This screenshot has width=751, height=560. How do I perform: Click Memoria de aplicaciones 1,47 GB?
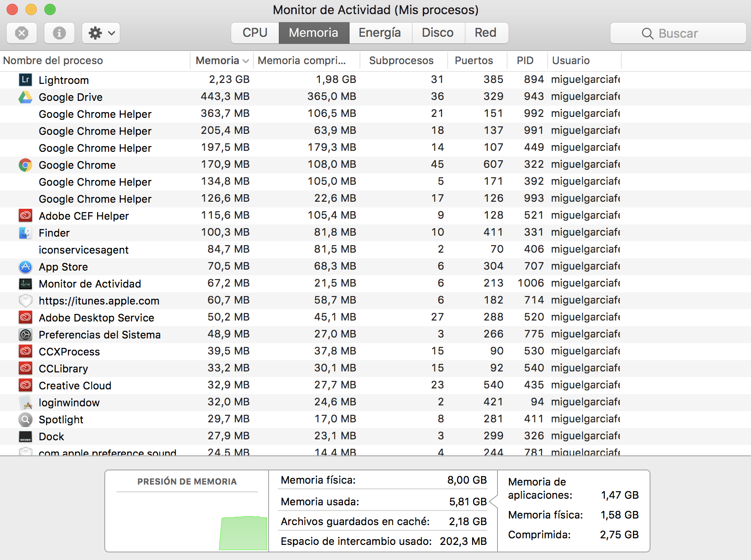tap(620, 495)
